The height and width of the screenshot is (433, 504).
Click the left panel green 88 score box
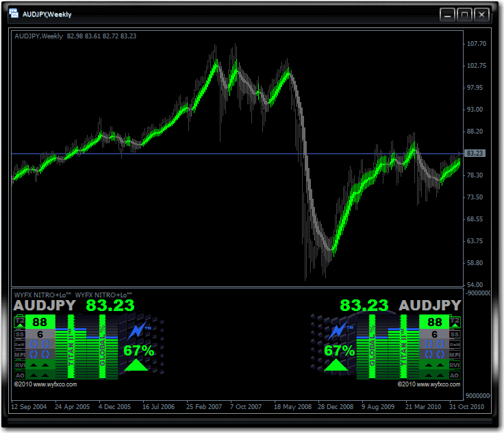(40, 322)
